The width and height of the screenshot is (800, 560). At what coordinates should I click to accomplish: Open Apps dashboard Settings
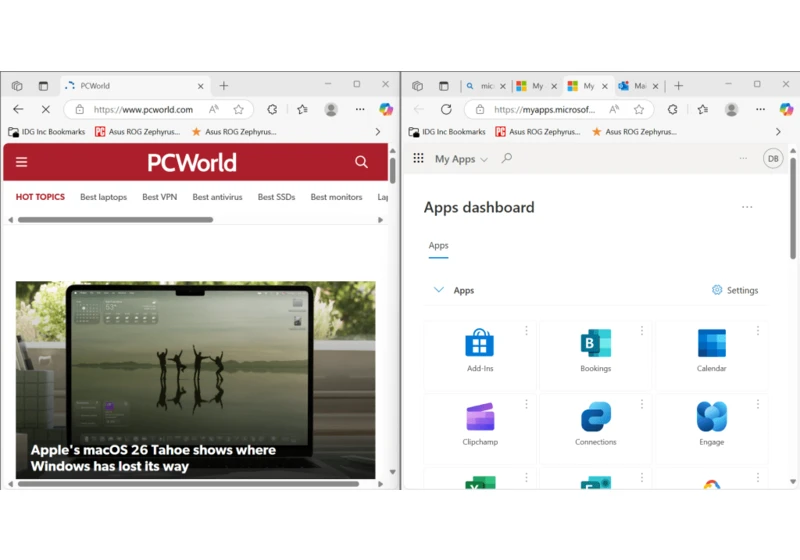[x=735, y=290]
